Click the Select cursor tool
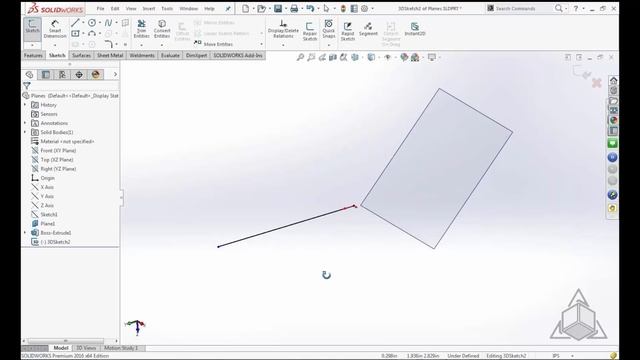Viewport: 640px width, 360px height. click(326, 9)
